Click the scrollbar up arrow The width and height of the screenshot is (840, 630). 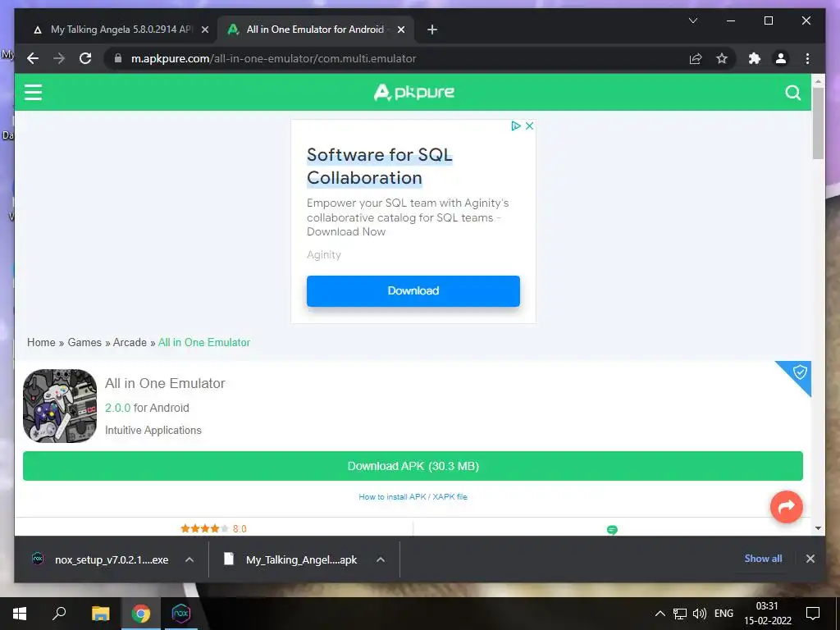point(818,81)
